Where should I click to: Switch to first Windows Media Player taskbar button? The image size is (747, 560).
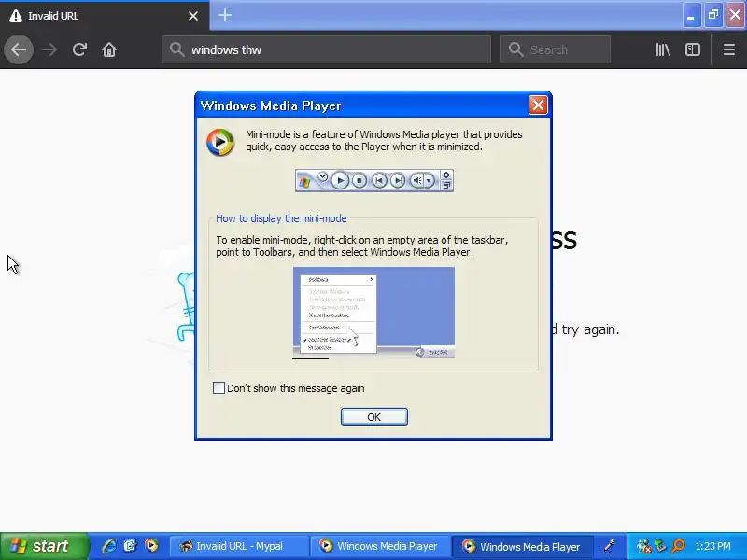click(379, 546)
